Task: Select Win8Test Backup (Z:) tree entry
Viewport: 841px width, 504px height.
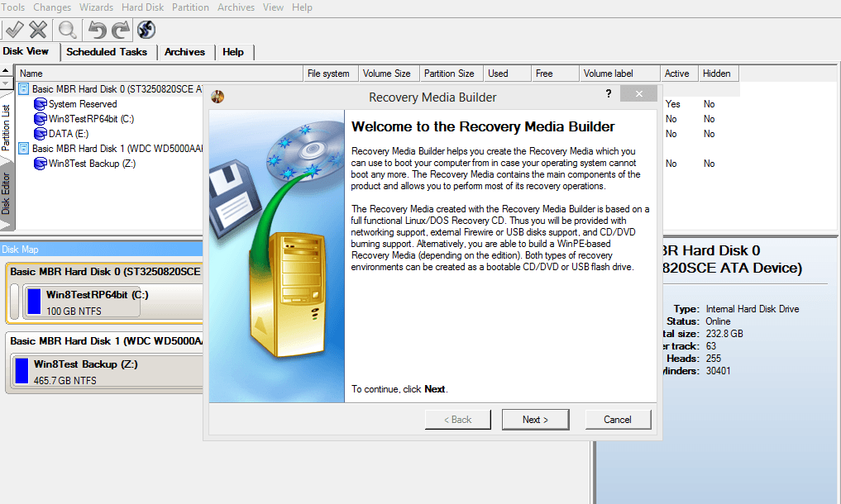Action: click(92, 164)
